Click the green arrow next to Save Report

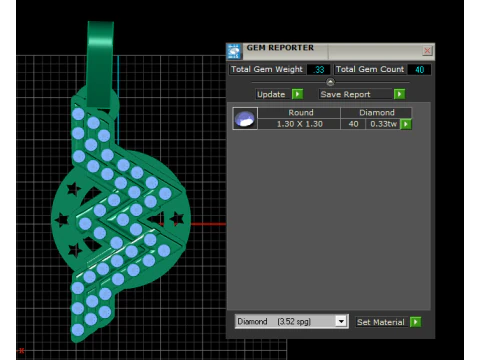pyautogui.click(x=399, y=94)
